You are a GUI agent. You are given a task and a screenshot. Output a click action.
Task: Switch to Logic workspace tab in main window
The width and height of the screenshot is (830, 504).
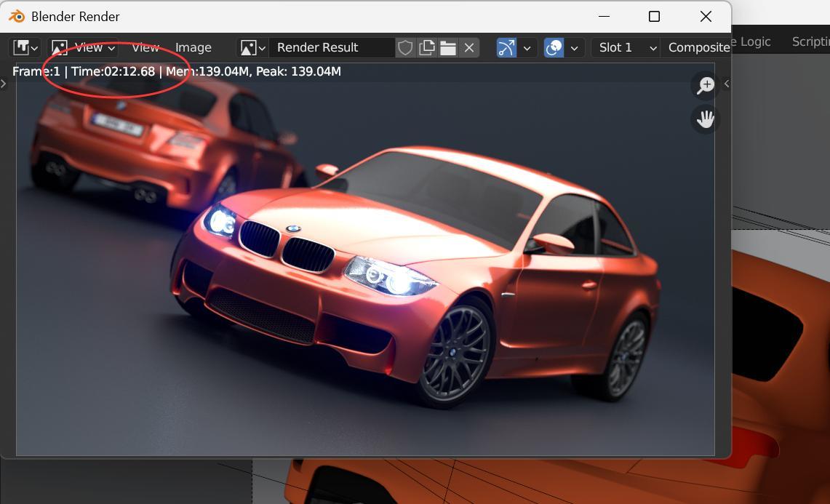(751, 42)
